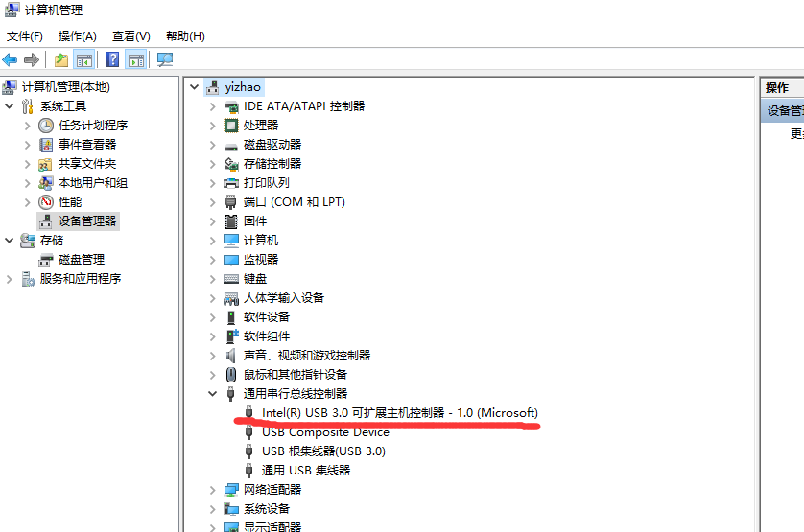Select USB Composite Device entry
The image size is (804, 532).
click(325, 432)
